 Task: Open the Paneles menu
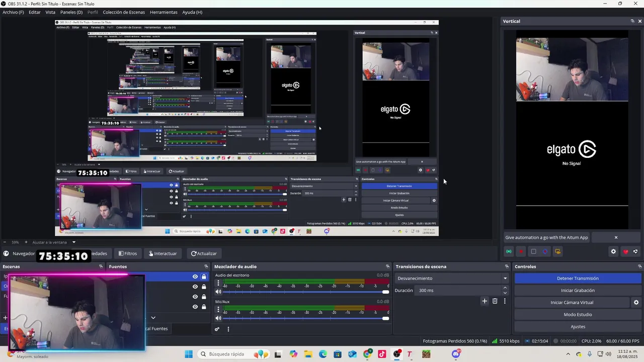tap(71, 12)
